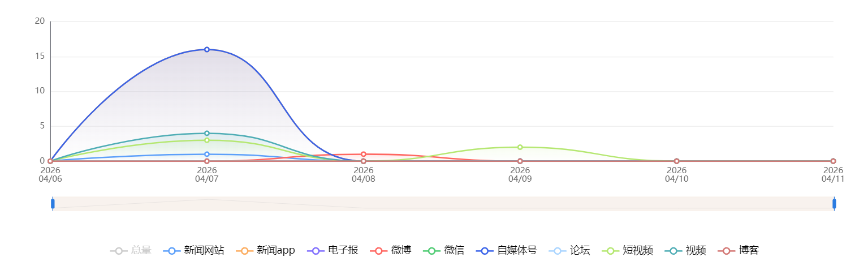Screen dimensions: 868x270
Task: Click the 新闻网站 data point on 04/07
Action: coord(207,155)
